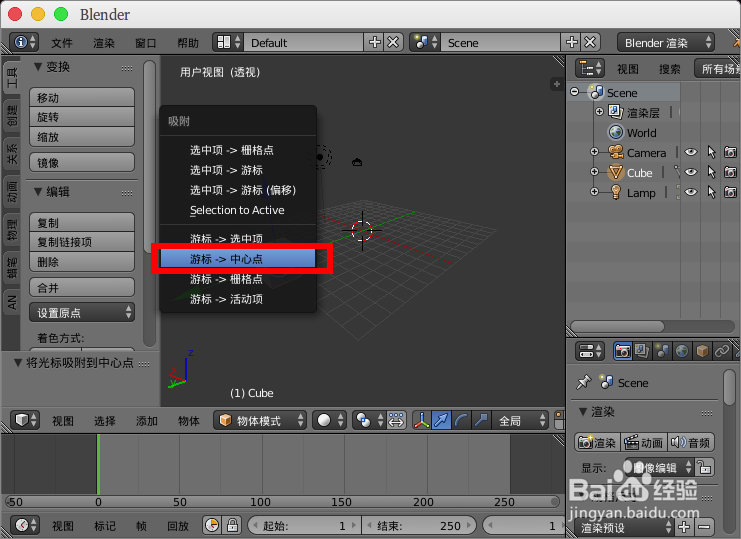Open the 物体模式 mode dropdown
The width and height of the screenshot is (741, 539).
[260, 420]
